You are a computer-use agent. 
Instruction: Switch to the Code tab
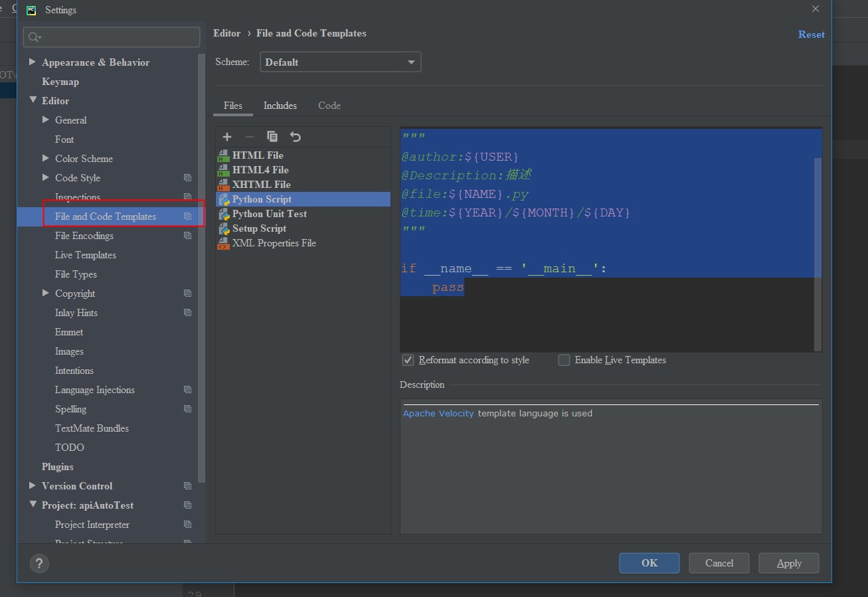pos(329,106)
